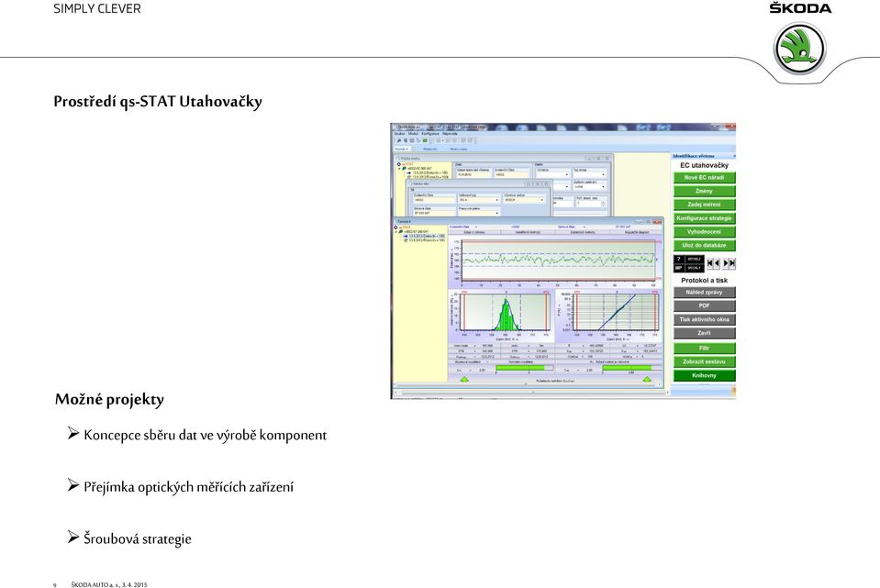The height and width of the screenshot is (588, 880).
Task: Click bullet 'Koncepce sběru dat ve výrobě komponent'
Action: pos(205,435)
